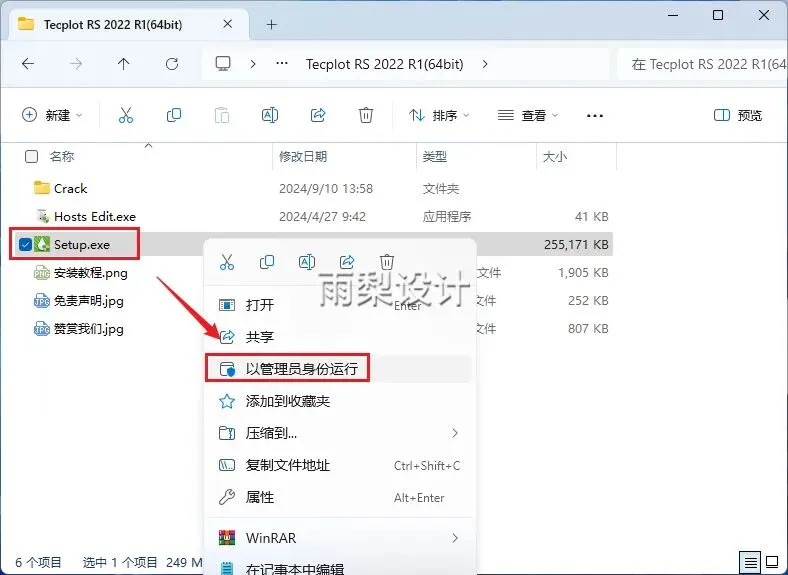The width and height of the screenshot is (788, 575).
Task: Click the Setup.exe application icon
Action: 42,245
